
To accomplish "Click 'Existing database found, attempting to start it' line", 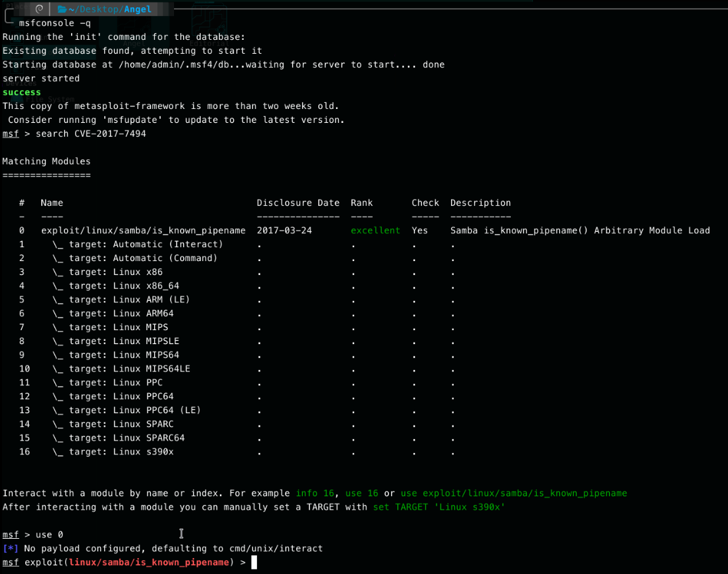I will [x=132, y=50].
